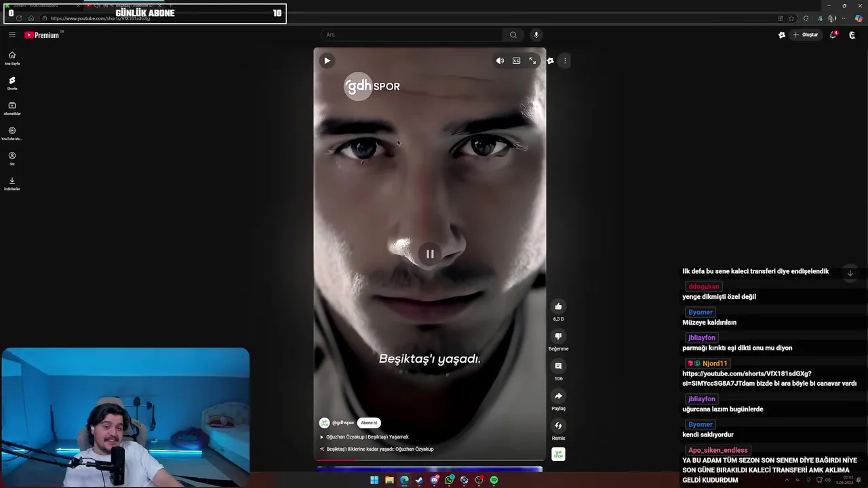Click the webcam overlay thumbnail

(x=125, y=418)
